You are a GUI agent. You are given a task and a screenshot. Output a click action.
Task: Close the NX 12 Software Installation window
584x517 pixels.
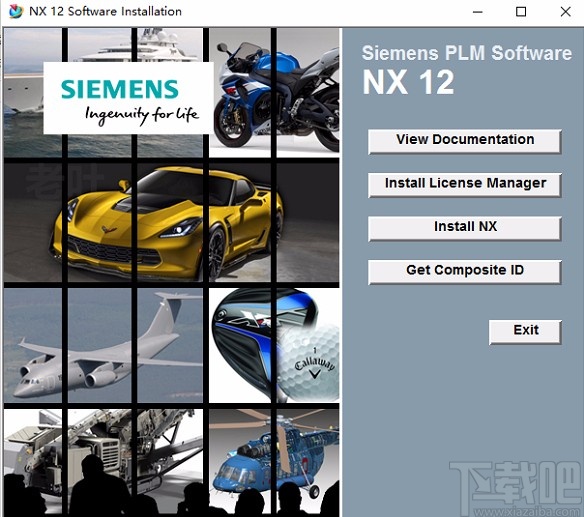pyautogui.click(x=565, y=12)
